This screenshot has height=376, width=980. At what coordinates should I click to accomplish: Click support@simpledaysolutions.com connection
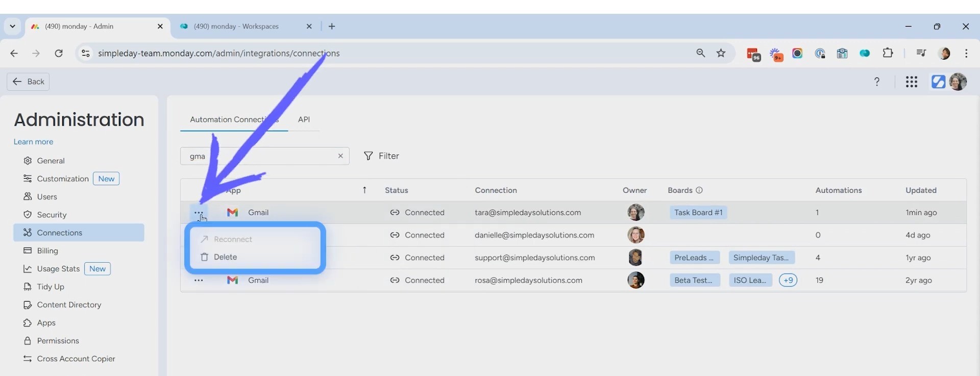point(535,258)
